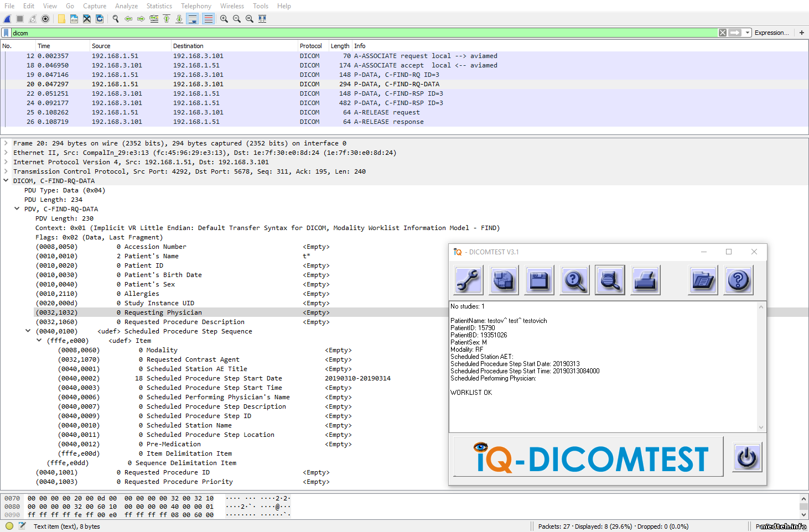Expand the Frame 20 tree node
This screenshot has height=532, width=809.
point(6,143)
